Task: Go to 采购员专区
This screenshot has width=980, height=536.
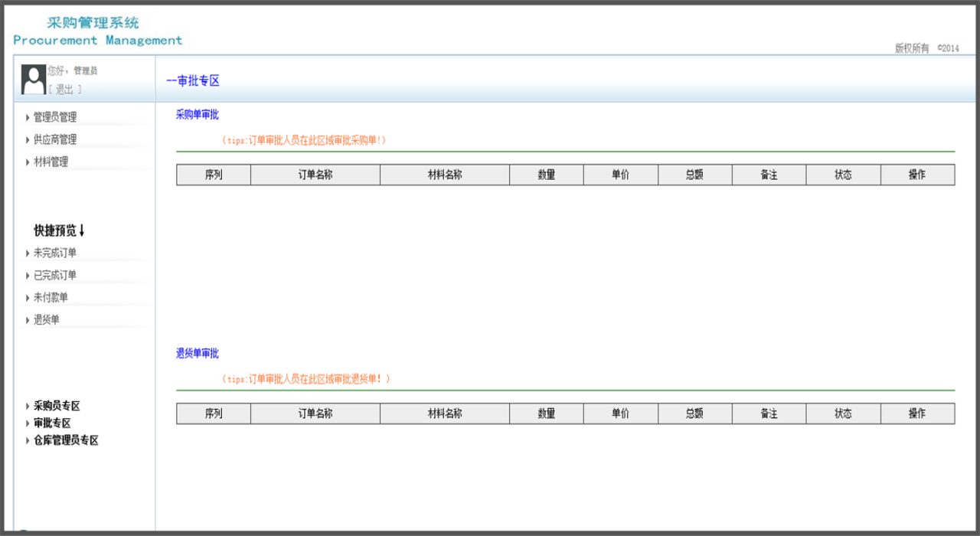Action: (57, 406)
